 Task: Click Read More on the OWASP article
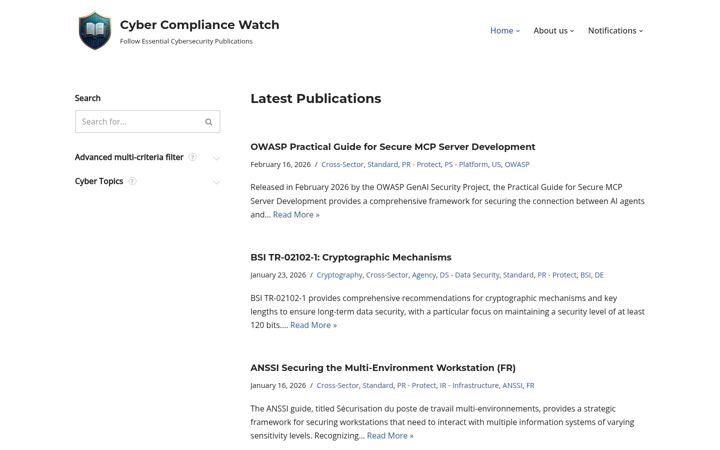click(296, 214)
